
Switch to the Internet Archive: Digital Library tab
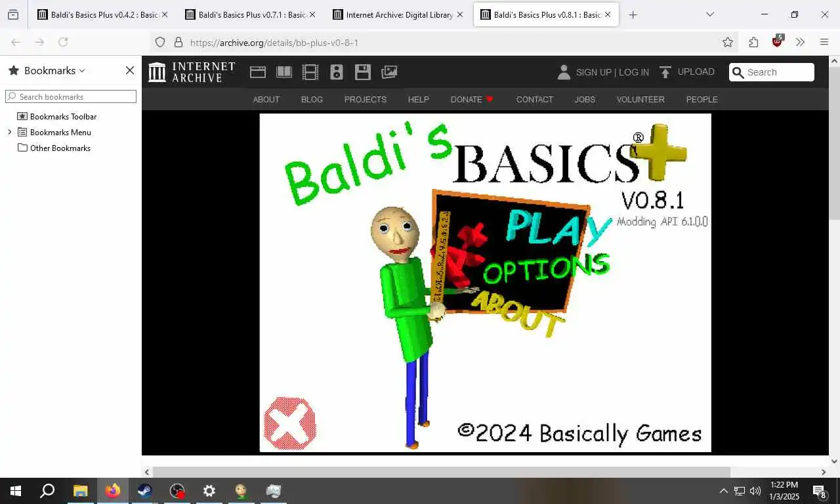[x=398, y=14]
